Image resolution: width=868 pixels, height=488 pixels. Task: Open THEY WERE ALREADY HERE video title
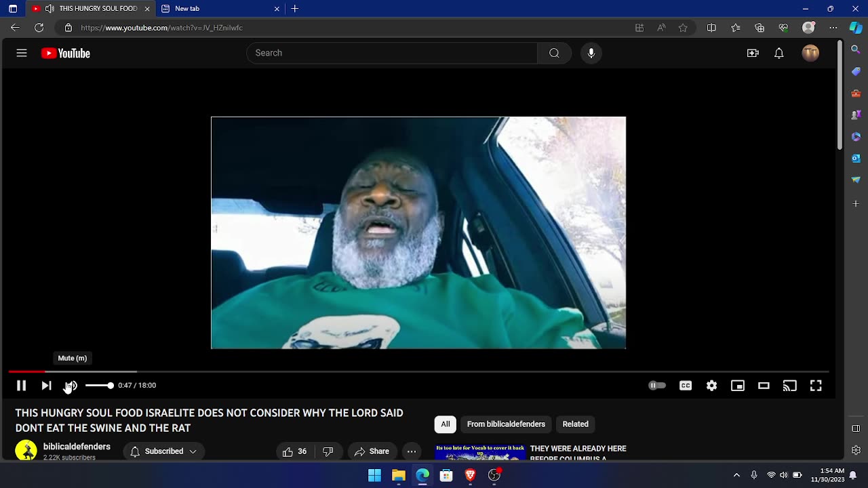click(x=578, y=453)
